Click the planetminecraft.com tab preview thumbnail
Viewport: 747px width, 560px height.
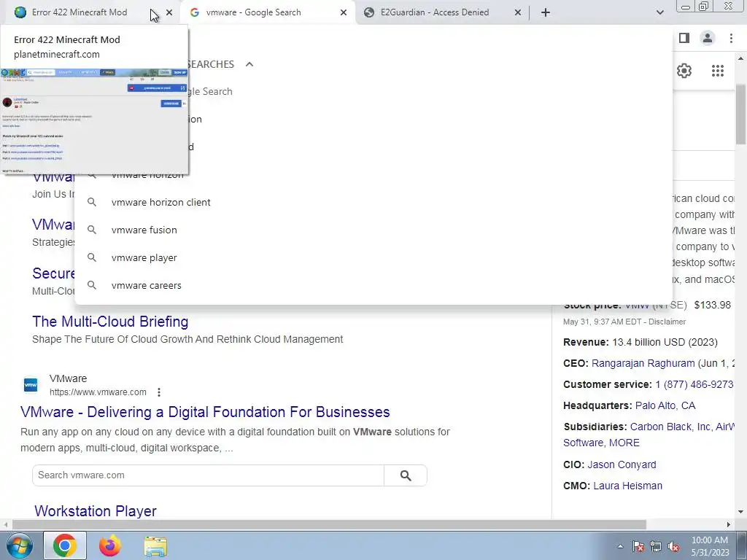94,121
